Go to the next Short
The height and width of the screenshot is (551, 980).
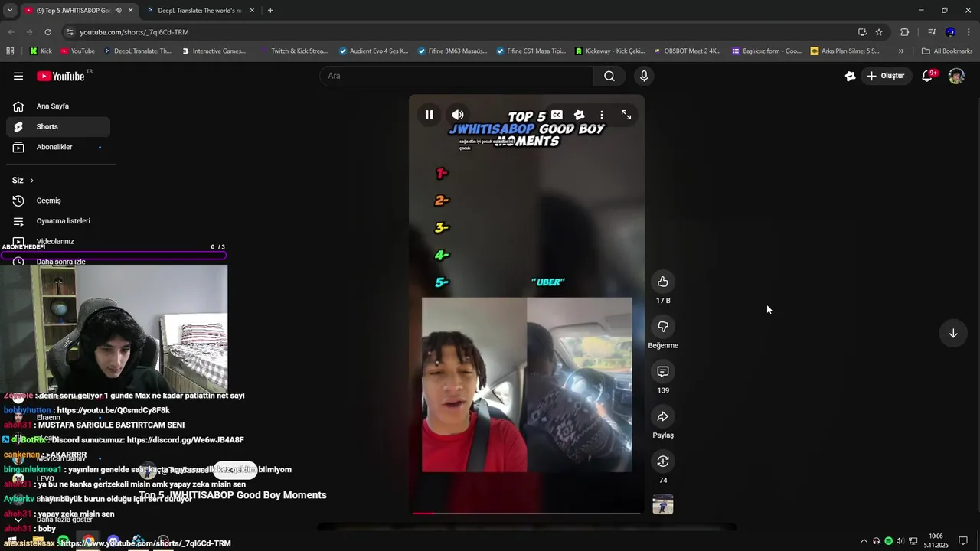(953, 333)
